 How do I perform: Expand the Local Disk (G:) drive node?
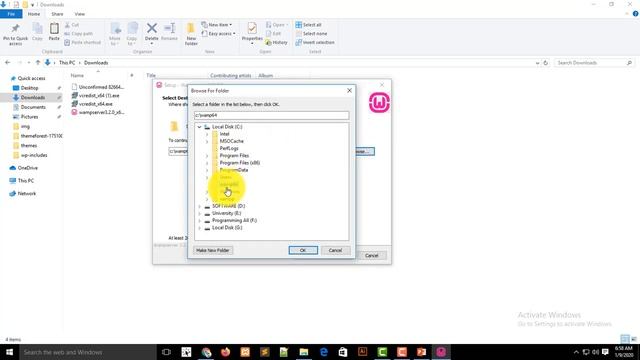tap(199, 228)
